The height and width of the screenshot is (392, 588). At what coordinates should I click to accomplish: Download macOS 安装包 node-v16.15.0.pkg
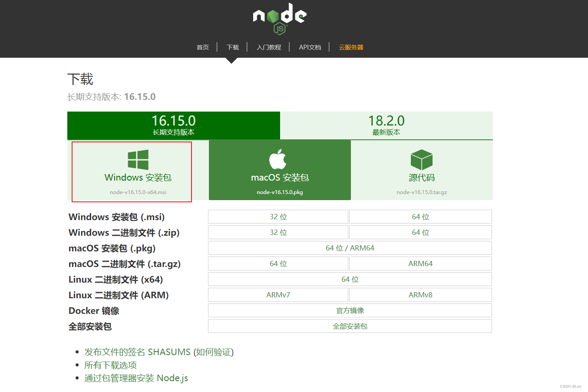280,170
